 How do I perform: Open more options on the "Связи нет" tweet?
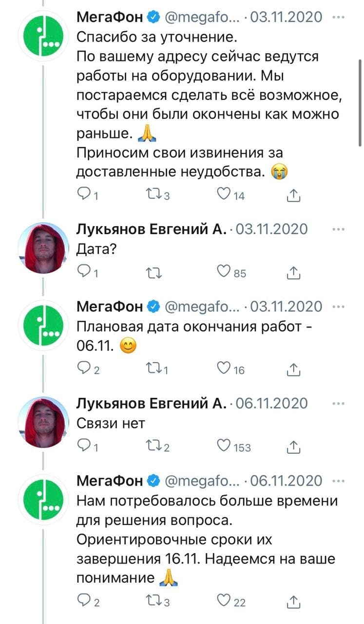(337, 403)
